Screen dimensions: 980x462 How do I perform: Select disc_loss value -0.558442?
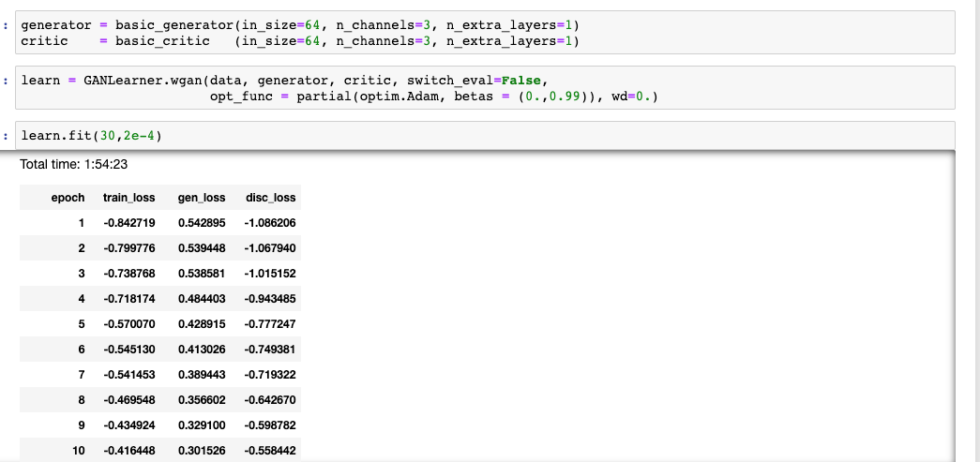tap(270, 451)
